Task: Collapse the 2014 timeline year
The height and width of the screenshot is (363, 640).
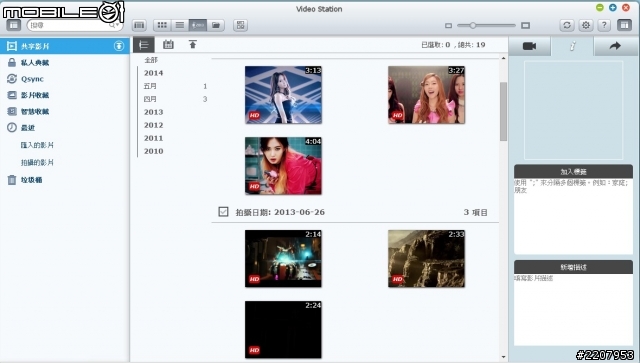Action: click(x=153, y=73)
